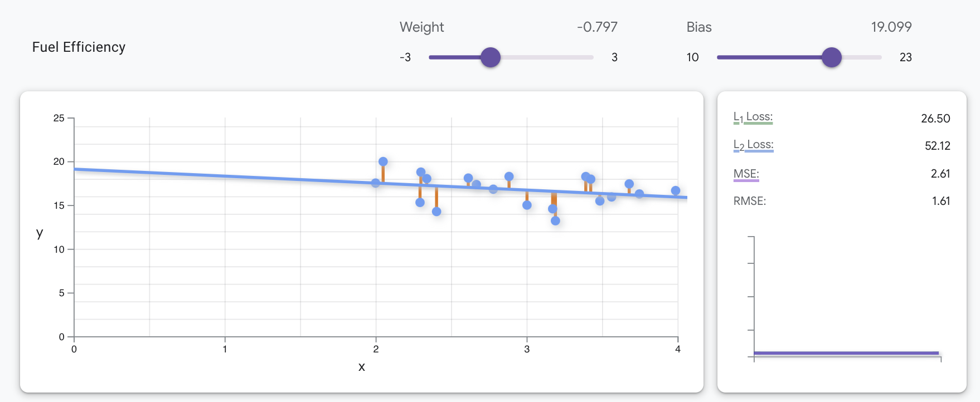Click the L1 Loss label
This screenshot has height=402, width=980.
coord(753,117)
